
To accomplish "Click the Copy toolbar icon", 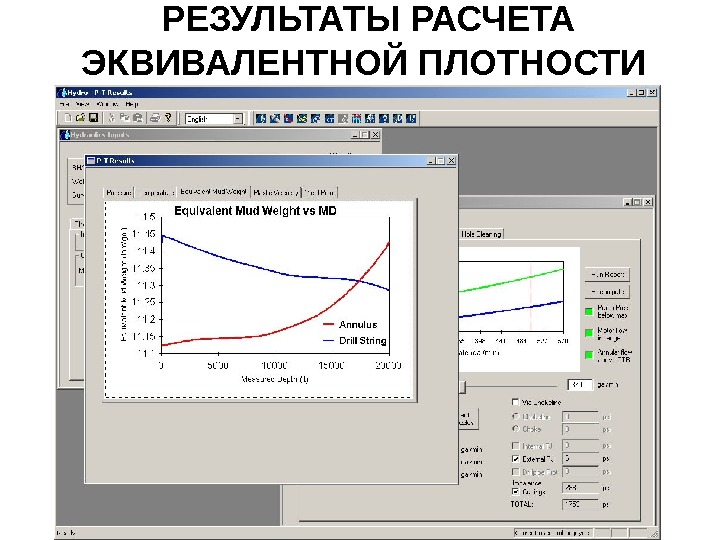I will [124, 118].
